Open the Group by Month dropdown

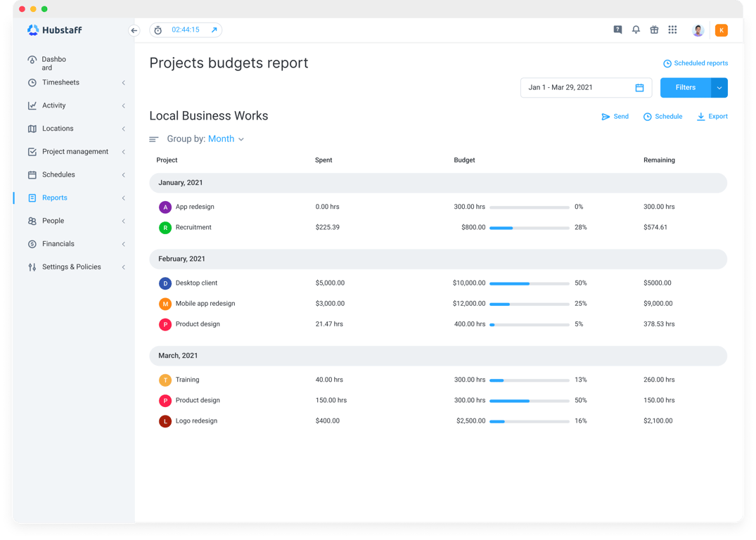tap(226, 139)
